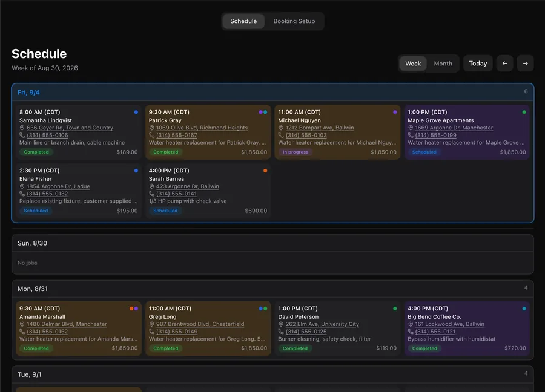Open address 1069 Olive Blvd, Richmond Heights

pos(202,128)
